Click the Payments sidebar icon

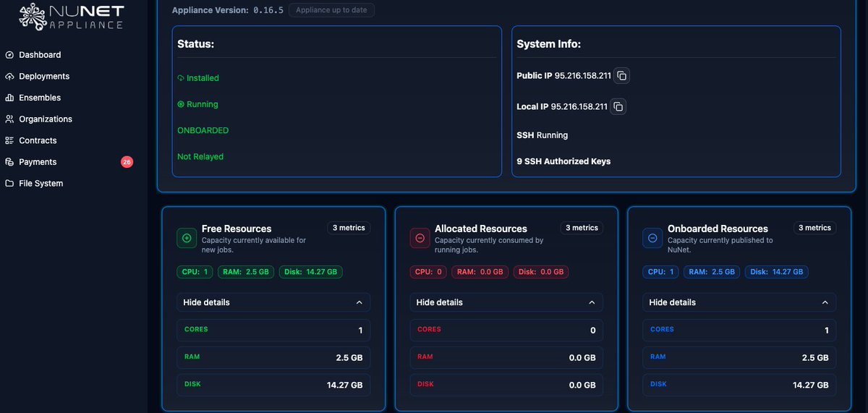pyautogui.click(x=9, y=162)
